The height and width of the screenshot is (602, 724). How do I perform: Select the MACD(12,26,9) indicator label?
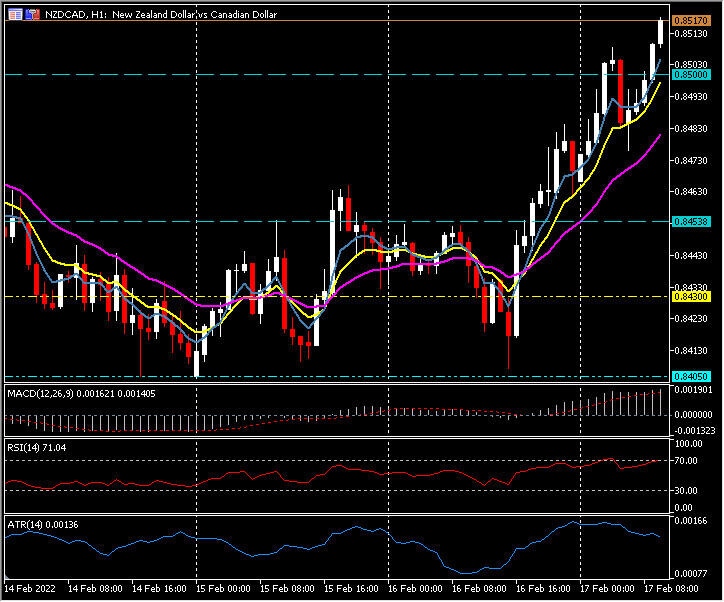[81, 394]
